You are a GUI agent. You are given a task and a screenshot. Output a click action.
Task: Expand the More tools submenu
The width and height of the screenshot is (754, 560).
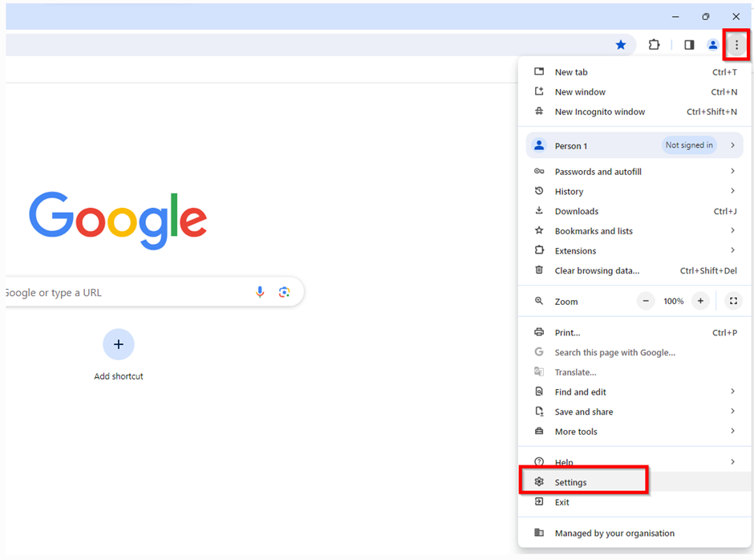click(x=634, y=432)
